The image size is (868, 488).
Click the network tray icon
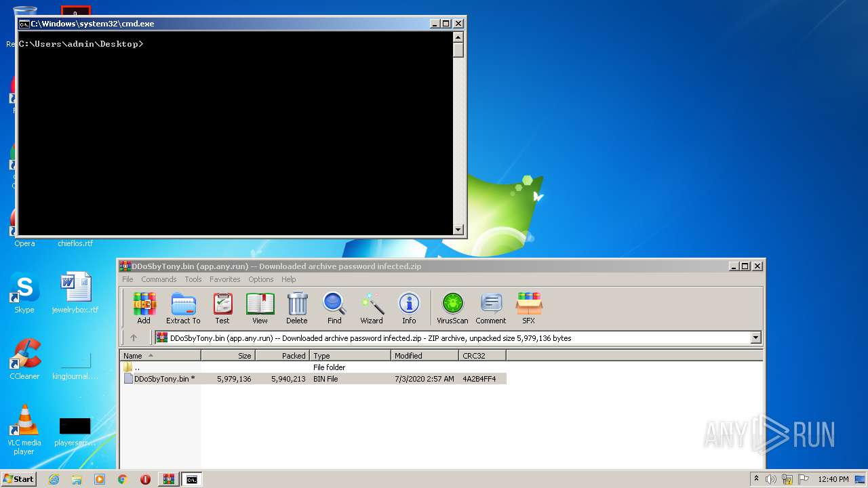pyautogui.click(x=787, y=479)
